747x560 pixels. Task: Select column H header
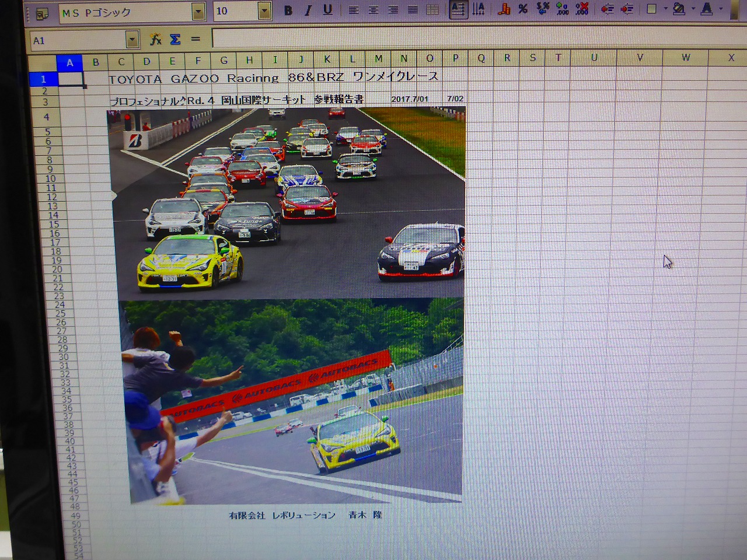point(249,60)
